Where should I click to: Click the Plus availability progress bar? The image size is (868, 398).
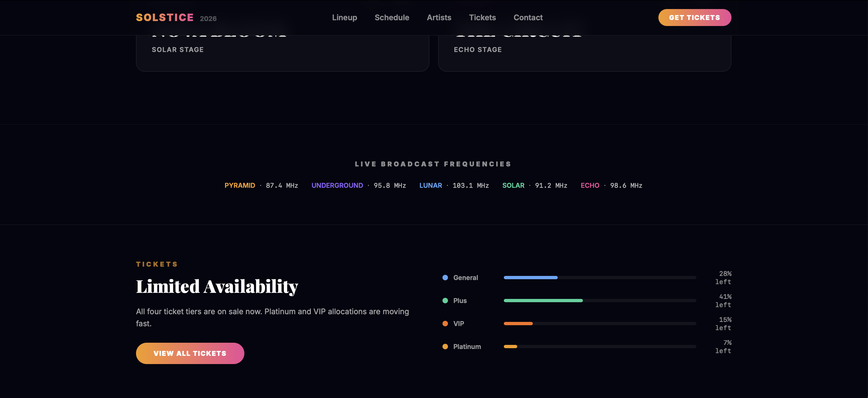pyautogui.click(x=600, y=301)
